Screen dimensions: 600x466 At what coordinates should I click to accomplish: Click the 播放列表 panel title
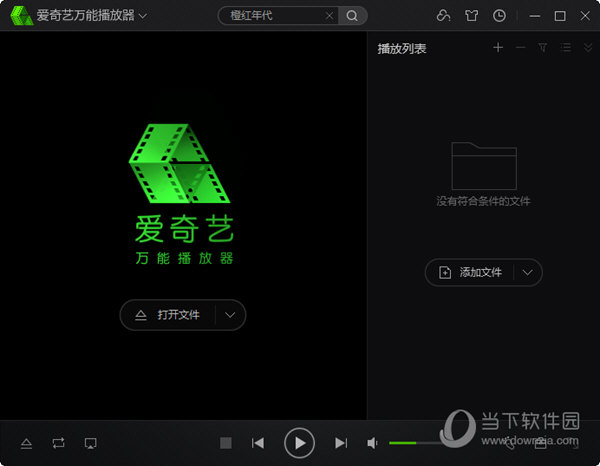tap(402, 49)
